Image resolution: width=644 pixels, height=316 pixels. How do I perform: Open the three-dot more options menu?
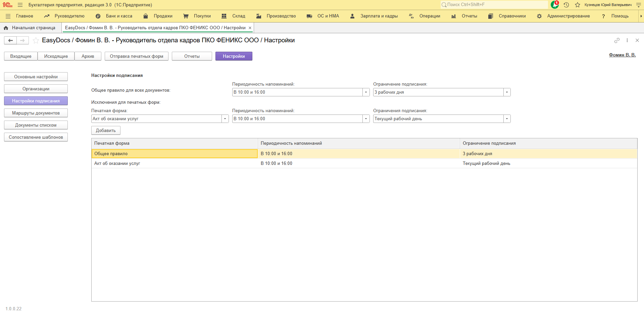point(627,40)
